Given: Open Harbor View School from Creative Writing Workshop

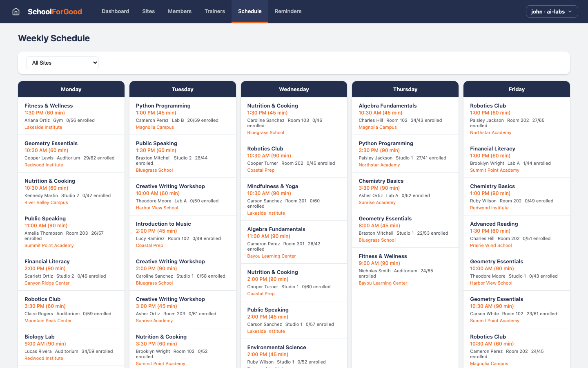Looking at the screenshot, I should pyautogui.click(x=157, y=208).
